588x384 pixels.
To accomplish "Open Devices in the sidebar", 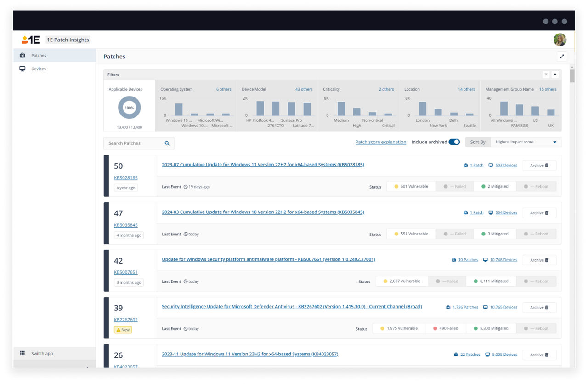I will (x=54, y=69).
